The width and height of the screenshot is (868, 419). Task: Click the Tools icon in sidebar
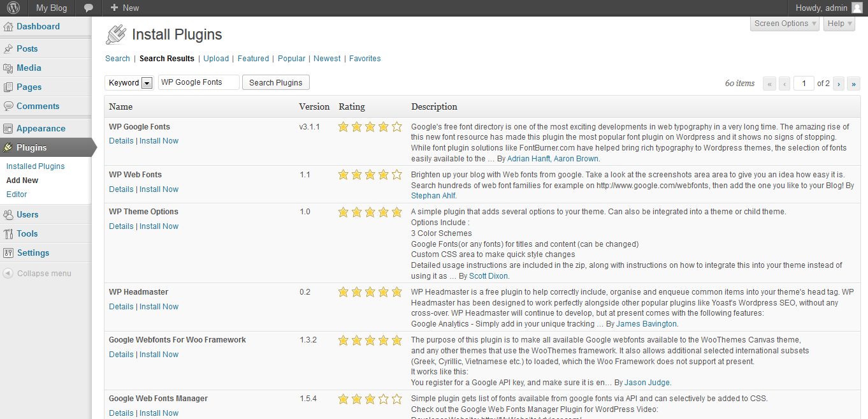(8, 234)
